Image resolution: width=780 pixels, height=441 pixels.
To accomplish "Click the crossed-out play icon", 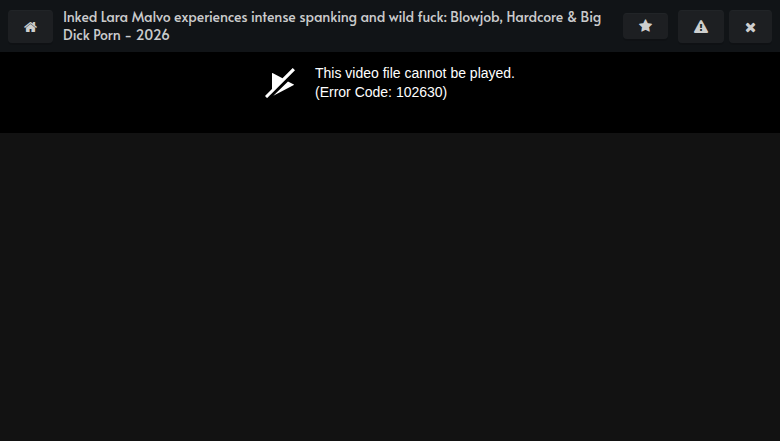I will (280, 83).
